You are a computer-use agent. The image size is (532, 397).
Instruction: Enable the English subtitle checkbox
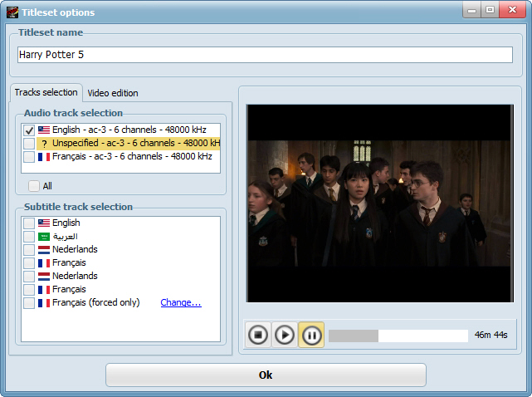tap(29, 223)
